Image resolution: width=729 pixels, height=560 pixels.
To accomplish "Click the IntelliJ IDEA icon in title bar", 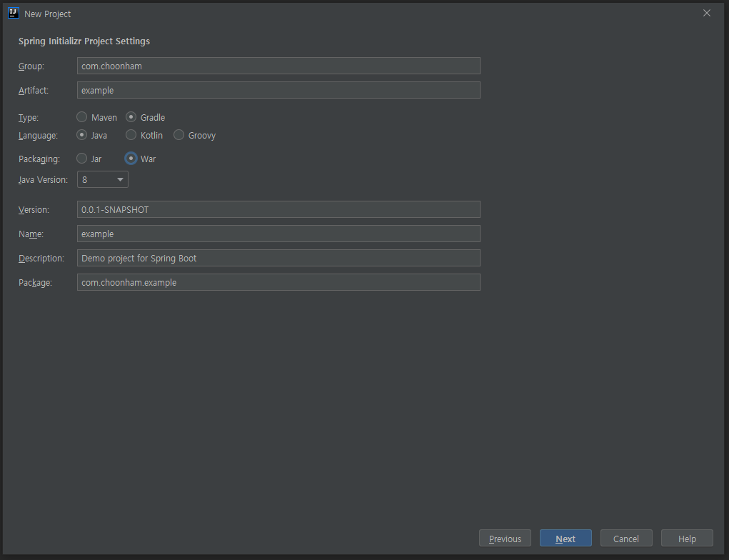I will pyautogui.click(x=14, y=13).
